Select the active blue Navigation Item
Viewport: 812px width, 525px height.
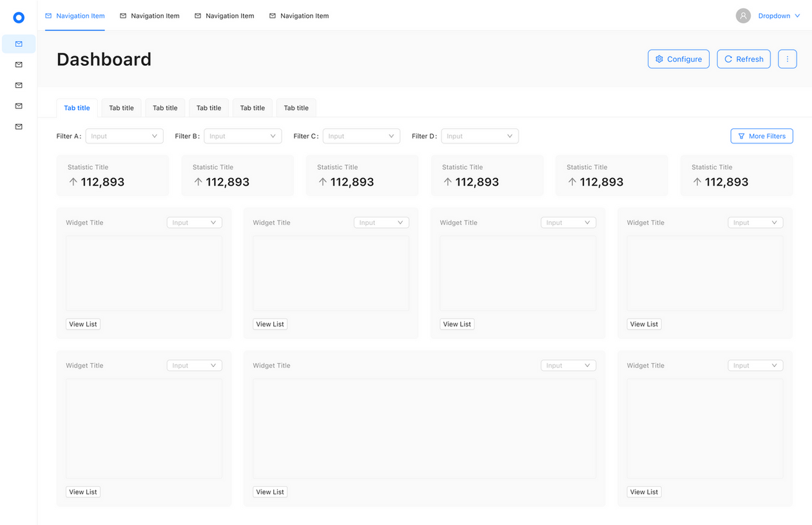tap(75, 16)
